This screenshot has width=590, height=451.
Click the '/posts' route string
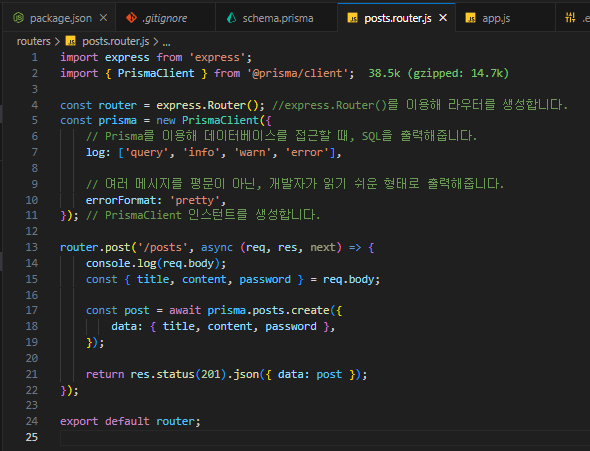click(x=163, y=247)
